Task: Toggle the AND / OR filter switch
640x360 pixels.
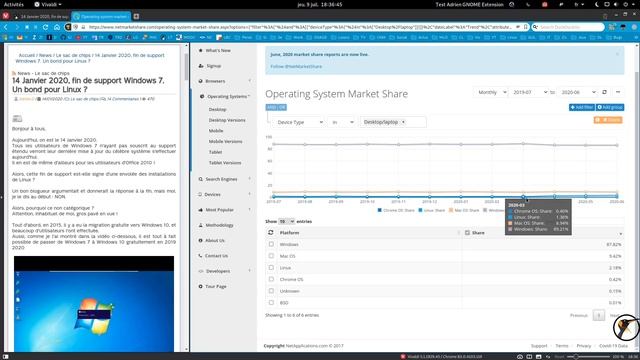Action: tap(276, 107)
